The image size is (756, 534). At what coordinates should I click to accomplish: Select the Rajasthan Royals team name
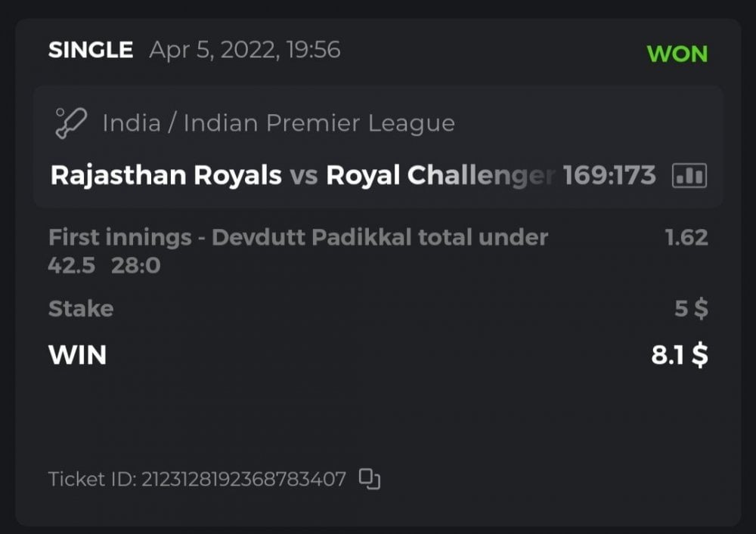tap(166, 176)
